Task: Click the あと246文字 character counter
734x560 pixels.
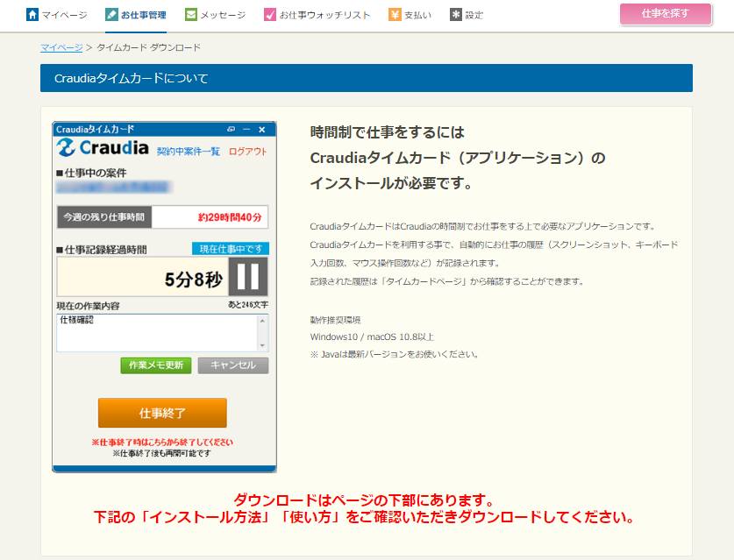Action: [x=248, y=305]
